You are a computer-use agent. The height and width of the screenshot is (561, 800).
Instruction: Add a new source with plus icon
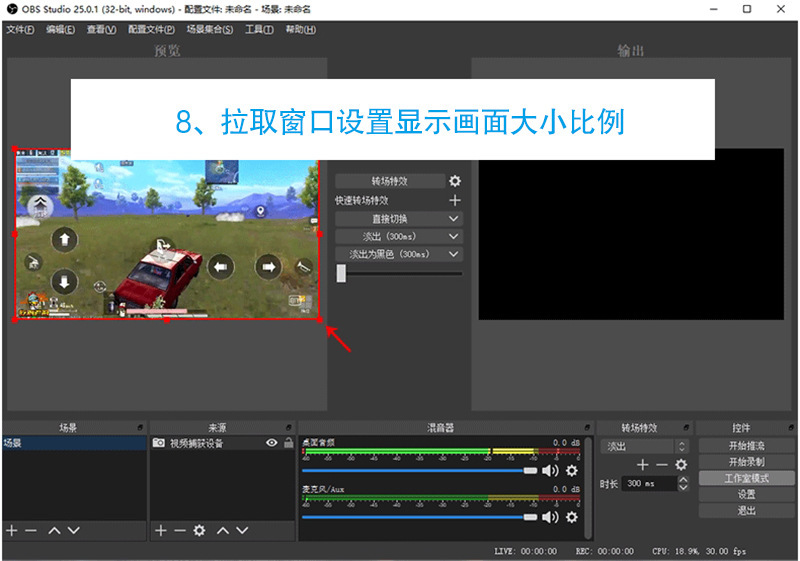[x=161, y=531]
